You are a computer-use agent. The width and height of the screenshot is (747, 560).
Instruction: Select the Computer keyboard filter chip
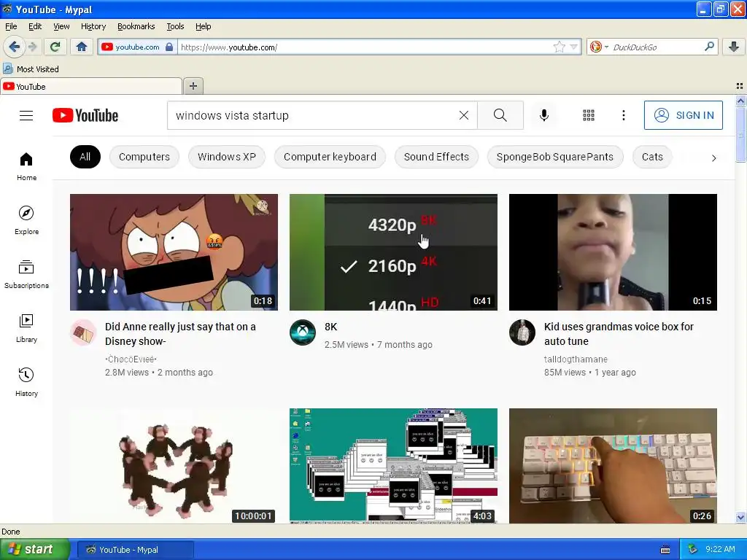click(x=330, y=157)
